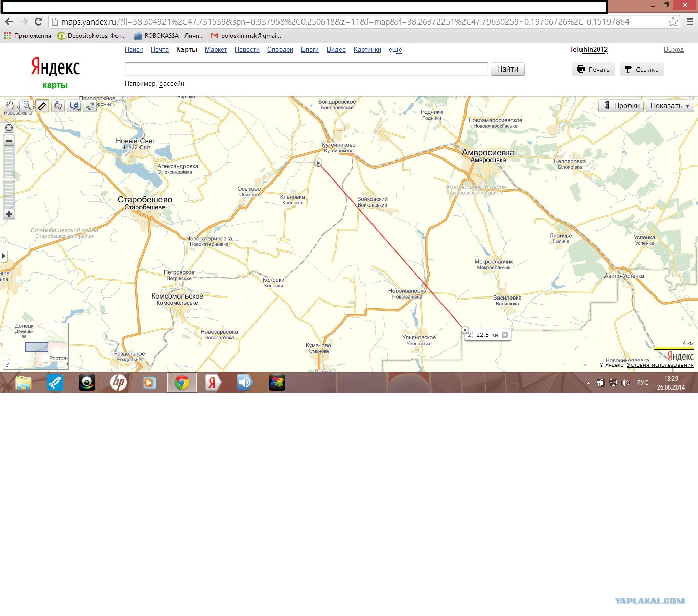Viewport: 698px width, 616px height.
Task: Click the Donetsk overview minimap
Action: [x=36, y=346]
